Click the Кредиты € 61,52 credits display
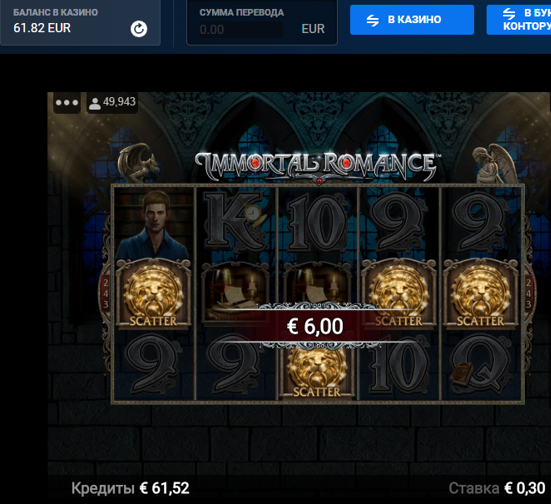This screenshot has width=551, height=504. pyautogui.click(x=130, y=488)
